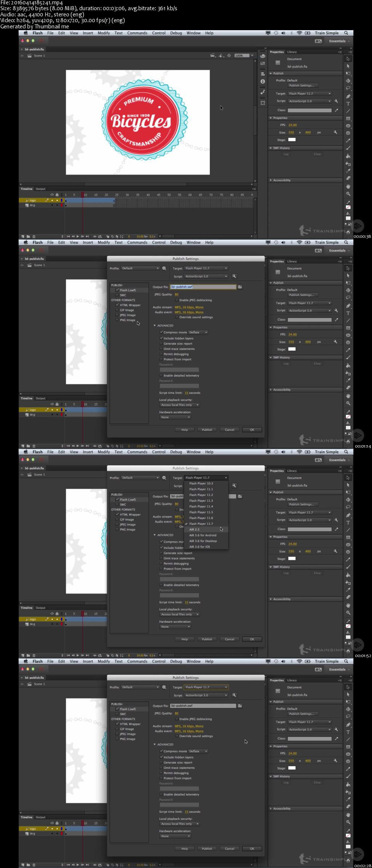
Task: Open the Access local files only dropdown
Action: (179, 405)
